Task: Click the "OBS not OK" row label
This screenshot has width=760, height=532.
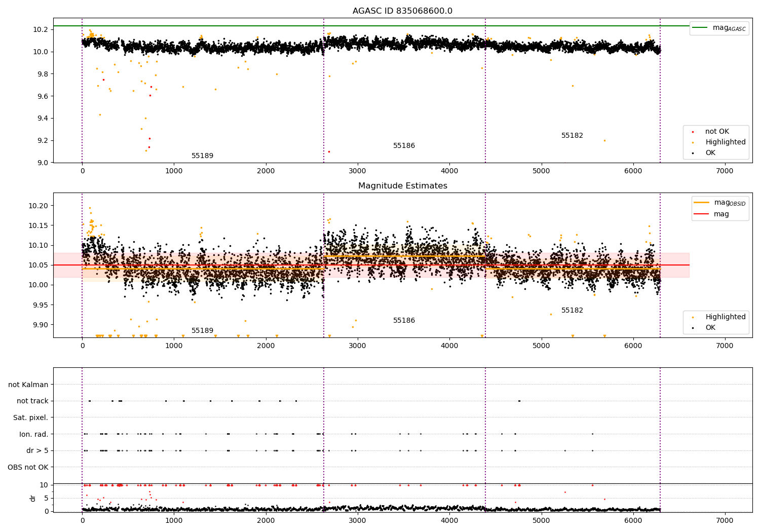Action: 28,467
